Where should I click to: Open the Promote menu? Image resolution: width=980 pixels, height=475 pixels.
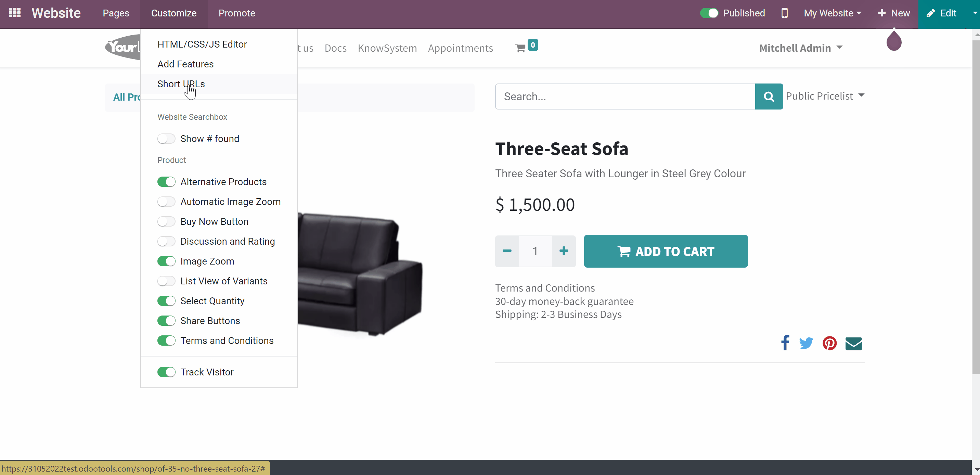tap(237, 13)
